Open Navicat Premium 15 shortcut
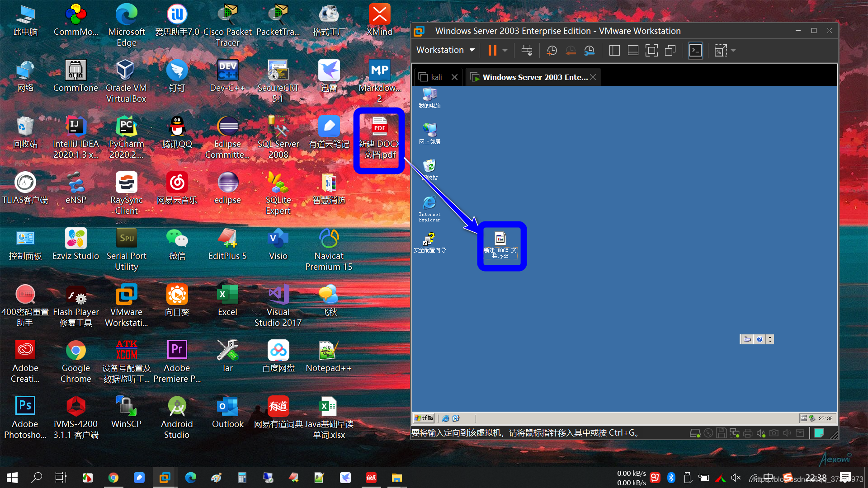The width and height of the screenshot is (868, 488). (x=329, y=249)
